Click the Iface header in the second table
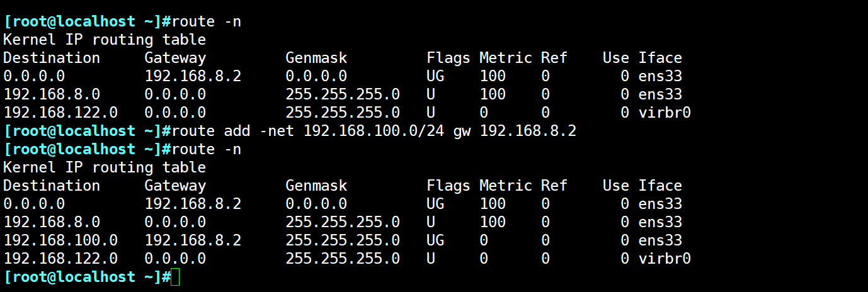868x292 pixels. [660, 186]
